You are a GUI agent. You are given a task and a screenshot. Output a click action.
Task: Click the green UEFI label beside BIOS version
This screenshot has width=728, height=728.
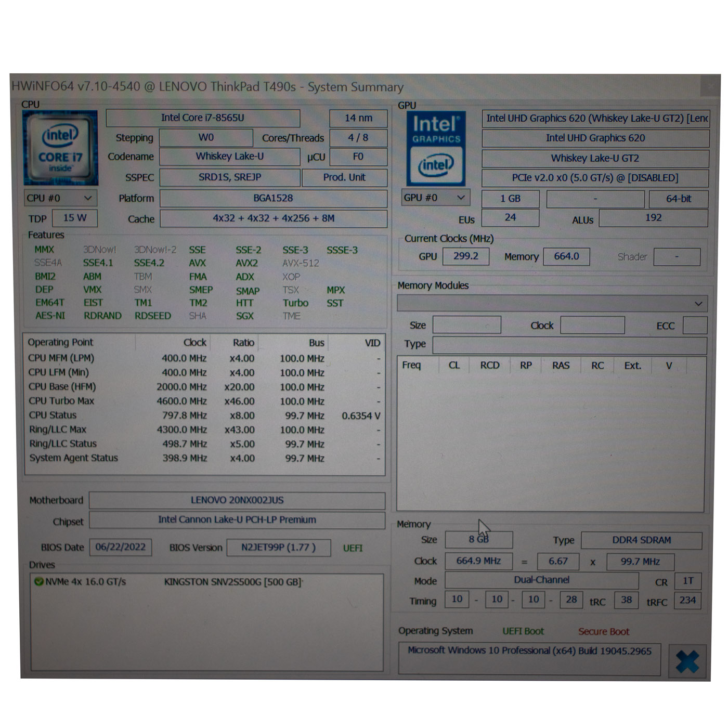click(353, 548)
